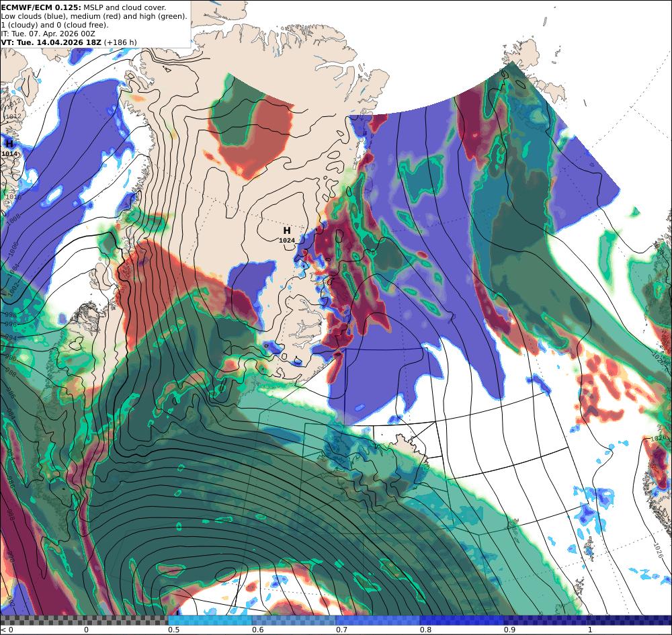The width and height of the screenshot is (672, 635).
Task: Click the '1014' pressure value label
Action: pos(9,153)
